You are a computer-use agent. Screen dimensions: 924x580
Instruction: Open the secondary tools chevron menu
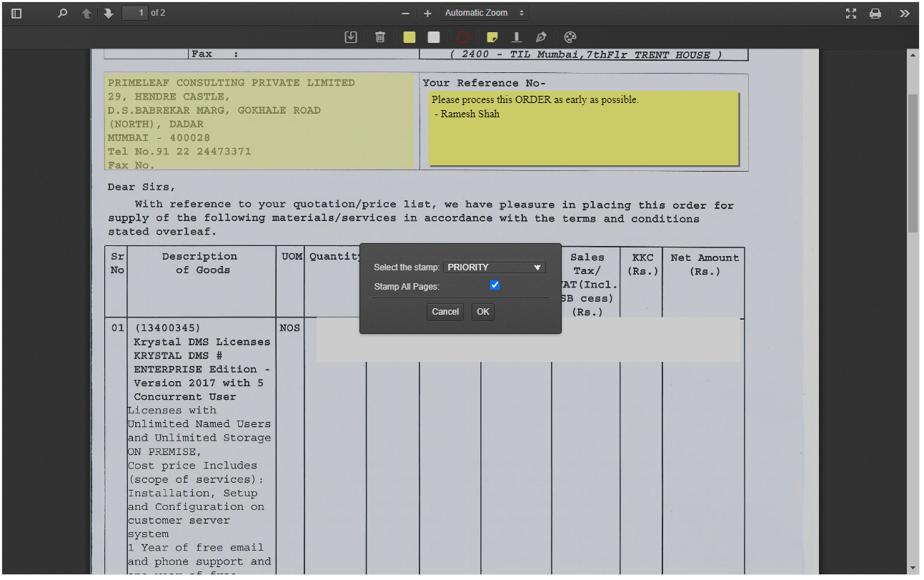[905, 13]
